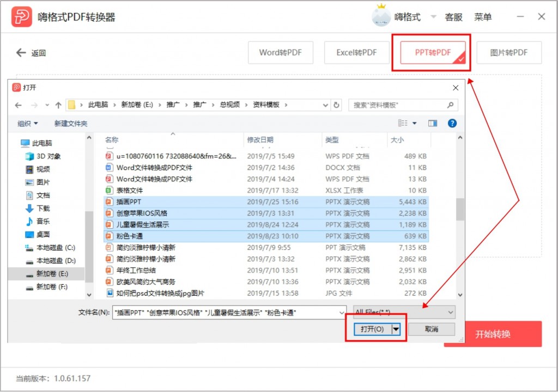The width and height of the screenshot is (558, 392).
Task: Select the 创意苹果IOS风格 file
Action: (x=266, y=213)
